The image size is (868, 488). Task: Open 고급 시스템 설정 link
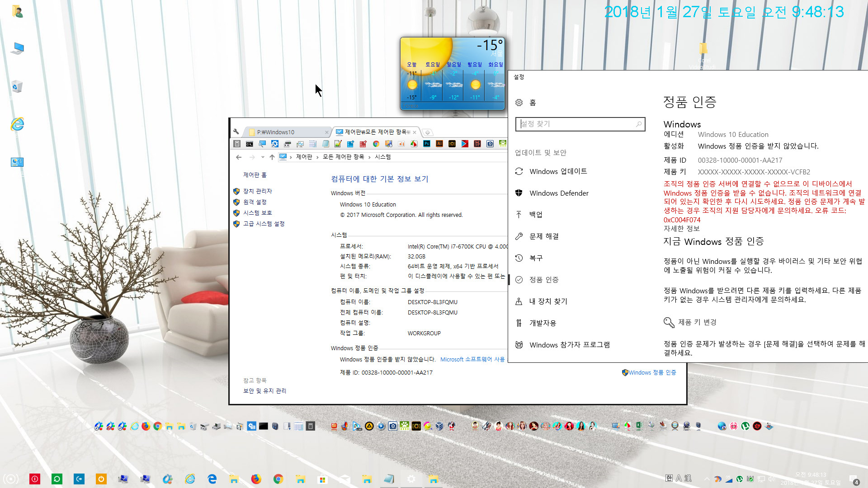pyautogui.click(x=264, y=224)
